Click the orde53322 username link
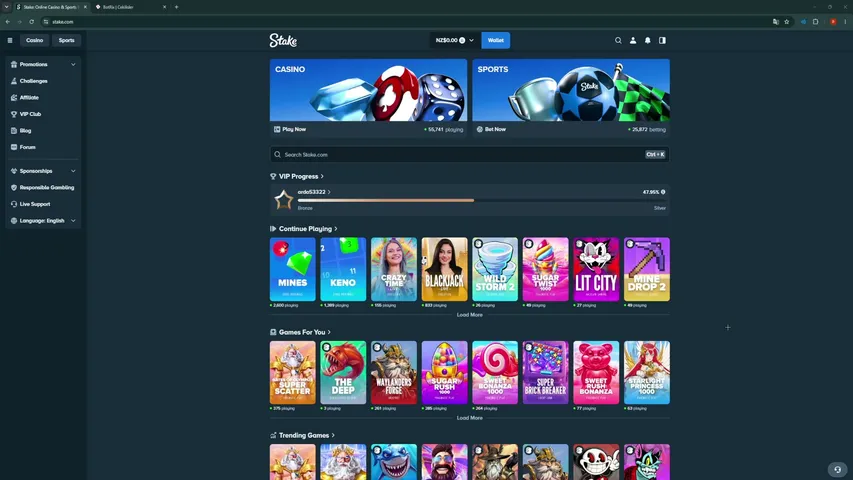This screenshot has width=853, height=480. (x=314, y=192)
